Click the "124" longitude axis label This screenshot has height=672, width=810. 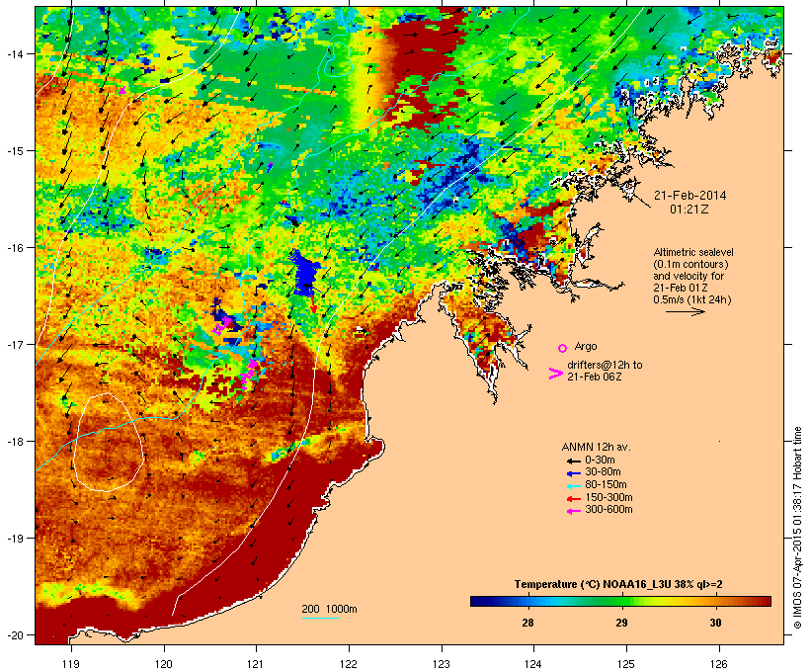click(x=533, y=664)
